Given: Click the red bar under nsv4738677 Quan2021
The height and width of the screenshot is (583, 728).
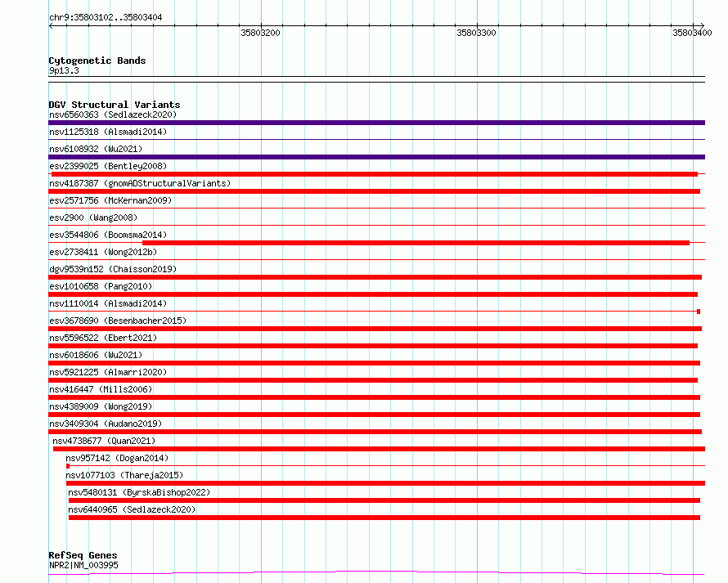Looking at the screenshot, I should 379,449.
